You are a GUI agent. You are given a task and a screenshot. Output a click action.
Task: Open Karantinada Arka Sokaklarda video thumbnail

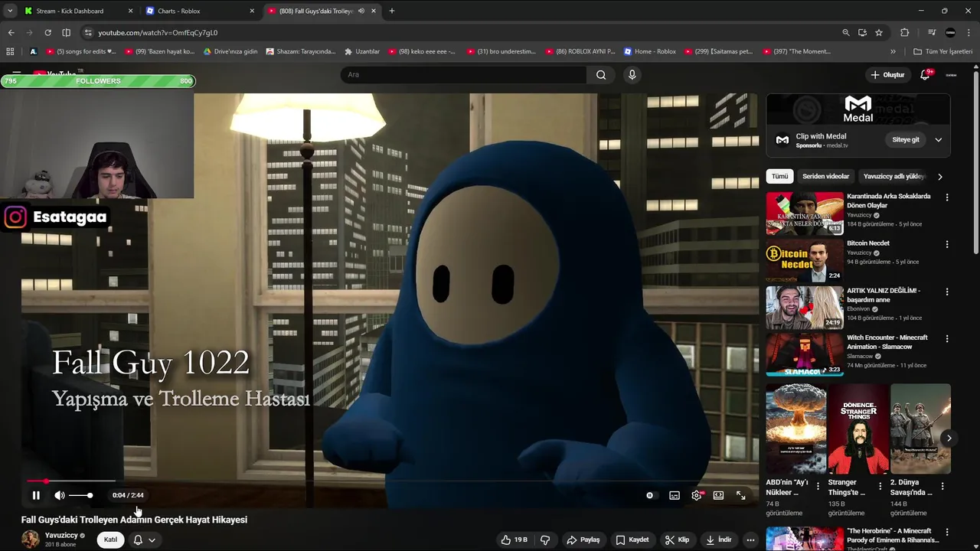[x=805, y=214]
